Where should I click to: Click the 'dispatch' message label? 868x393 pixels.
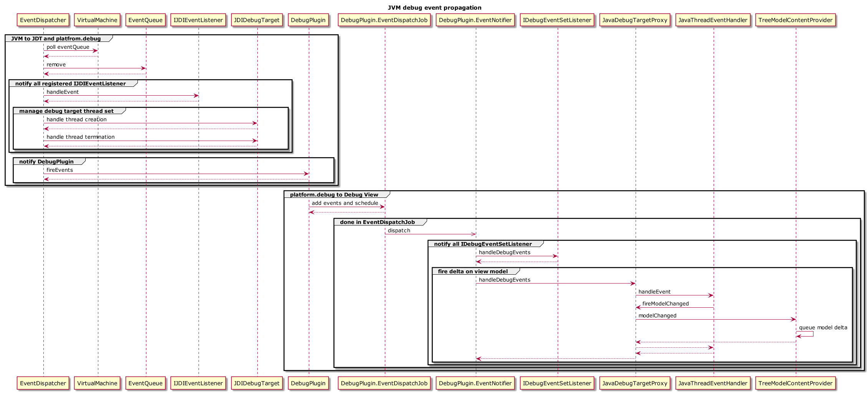point(399,230)
